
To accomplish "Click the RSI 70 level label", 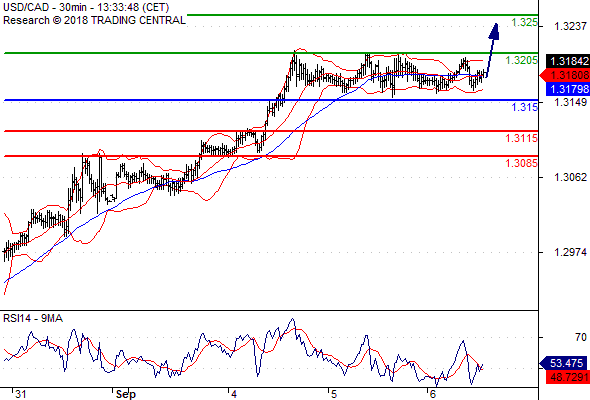I will (581, 337).
